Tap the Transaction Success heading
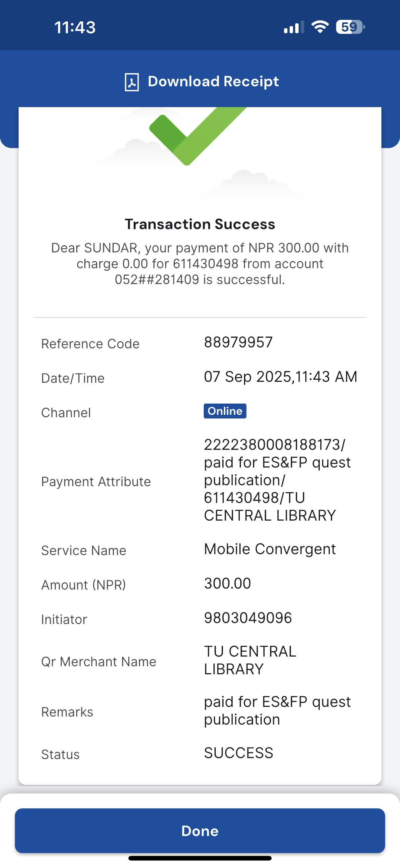 click(x=200, y=224)
